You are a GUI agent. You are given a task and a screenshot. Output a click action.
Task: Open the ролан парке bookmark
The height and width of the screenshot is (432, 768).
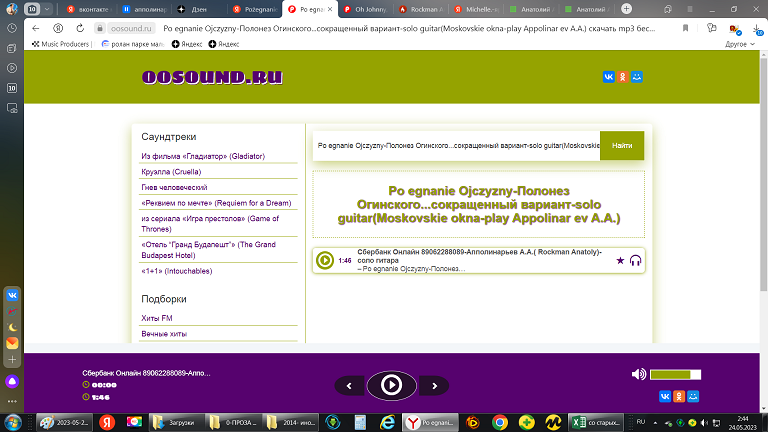click(133, 44)
